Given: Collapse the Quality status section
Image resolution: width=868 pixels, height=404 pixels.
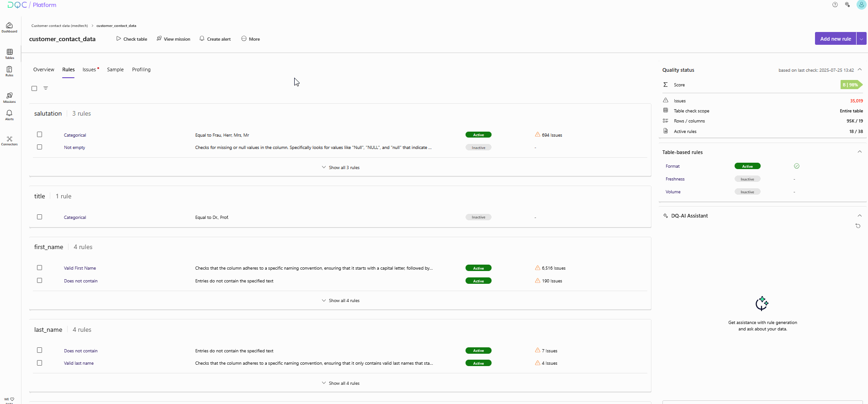Looking at the screenshot, I should [860, 69].
